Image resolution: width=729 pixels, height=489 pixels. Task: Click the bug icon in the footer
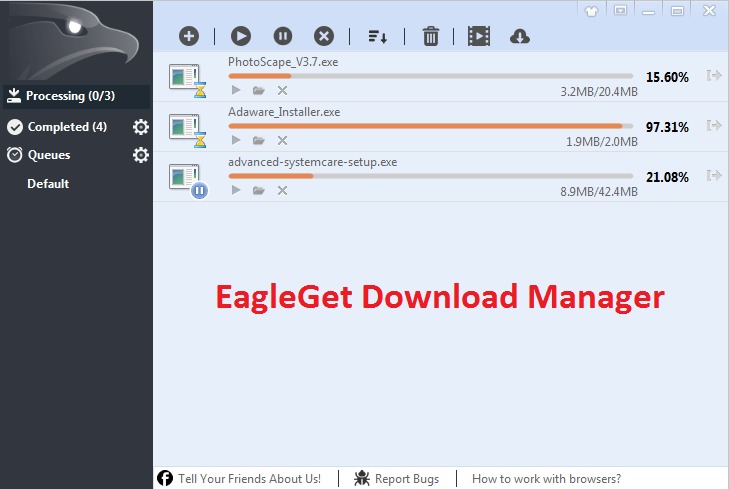[x=362, y=478]
